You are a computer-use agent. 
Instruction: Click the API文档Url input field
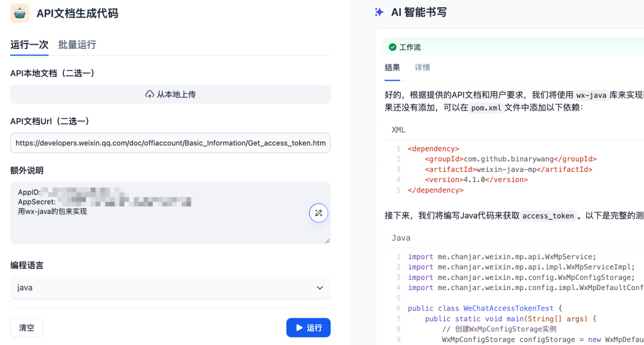pos(170,143)
